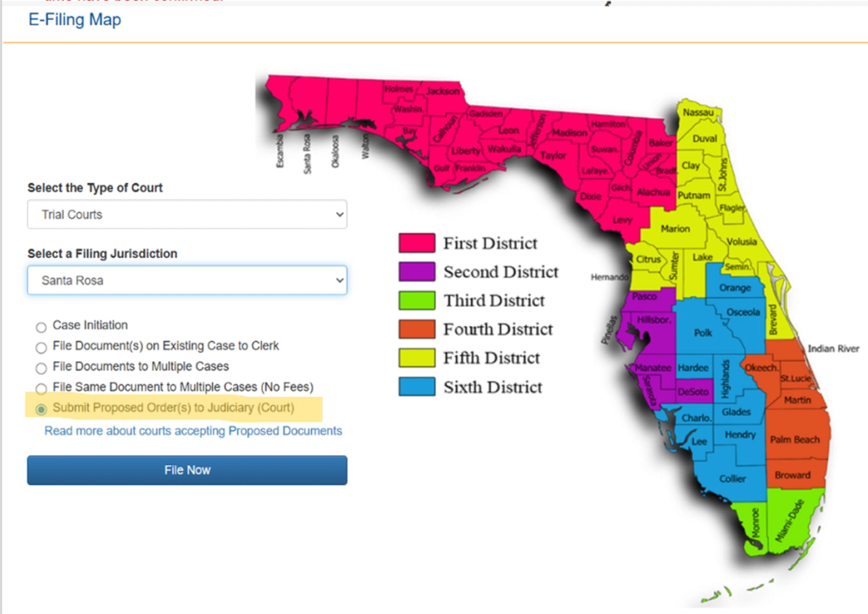
Task: Click Volusia county on the map
Action: point(741,242)
